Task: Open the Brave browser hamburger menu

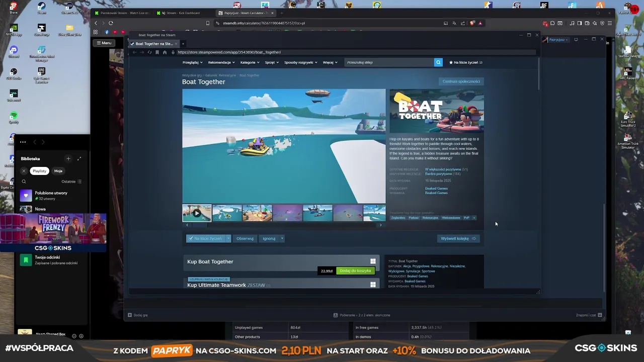Action: pyautogui.click(x=610, y=23)
